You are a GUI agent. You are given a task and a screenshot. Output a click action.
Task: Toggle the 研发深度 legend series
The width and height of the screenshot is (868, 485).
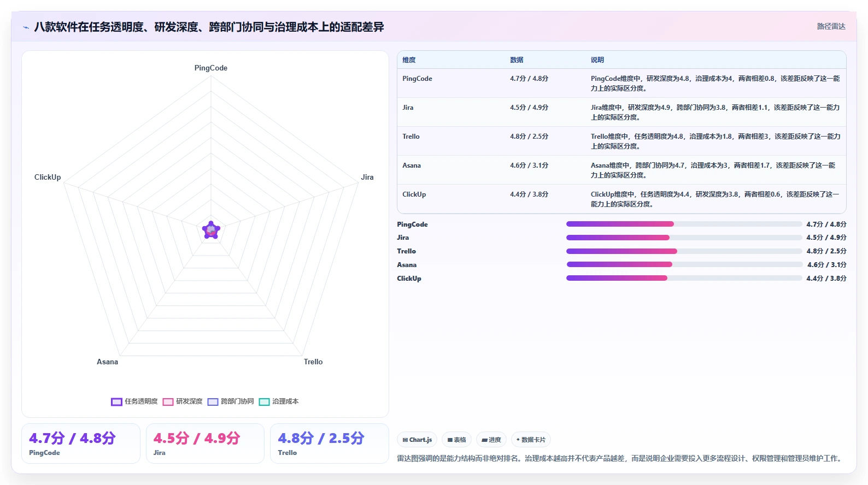(183, 401)
